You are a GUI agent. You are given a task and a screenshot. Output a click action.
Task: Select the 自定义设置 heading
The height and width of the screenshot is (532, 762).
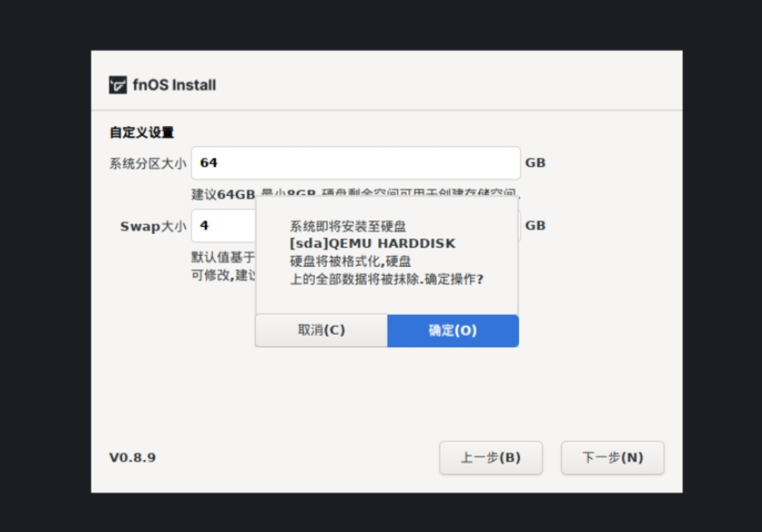[x=142, y=132]
